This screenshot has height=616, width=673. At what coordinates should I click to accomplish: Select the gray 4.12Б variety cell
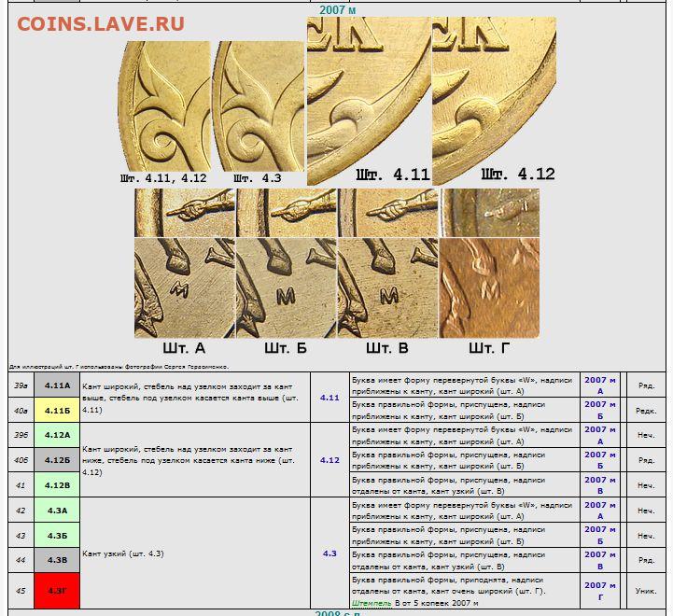(57, 460)
